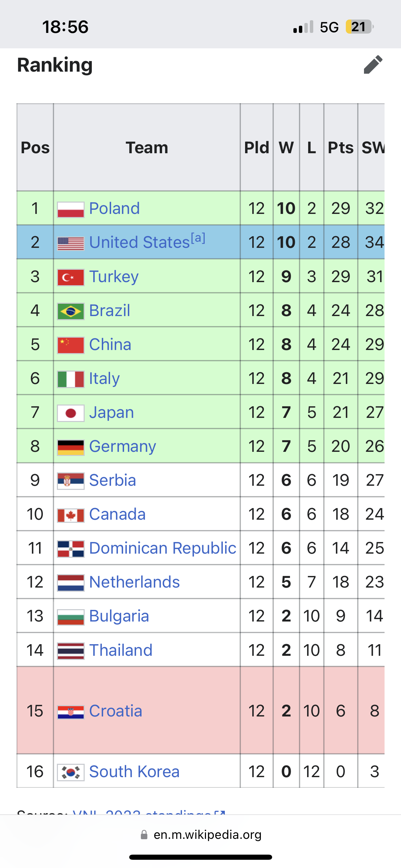Click the Brazil flag icon

71,311
